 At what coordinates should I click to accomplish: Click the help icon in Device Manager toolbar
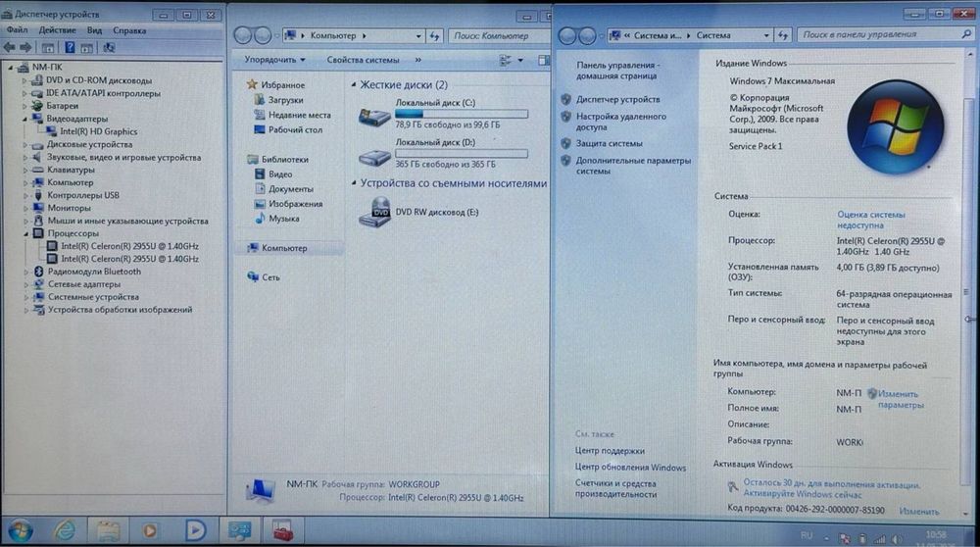[70, 47]
